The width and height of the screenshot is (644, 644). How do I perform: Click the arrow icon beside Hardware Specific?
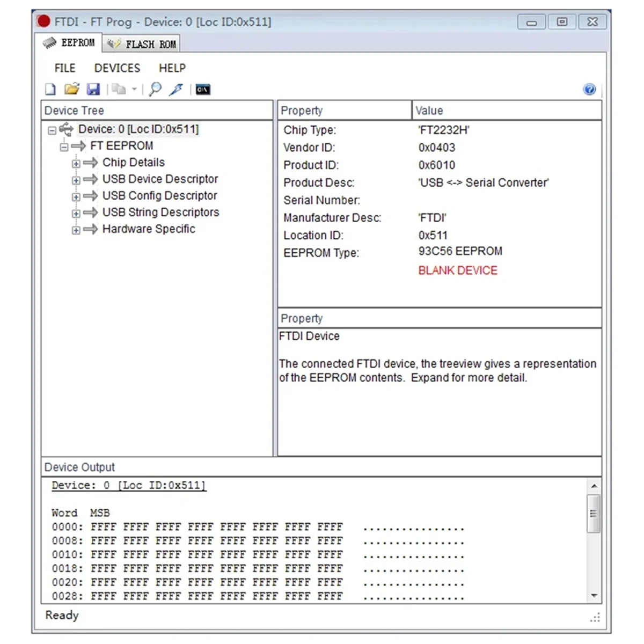coord(91,229)
